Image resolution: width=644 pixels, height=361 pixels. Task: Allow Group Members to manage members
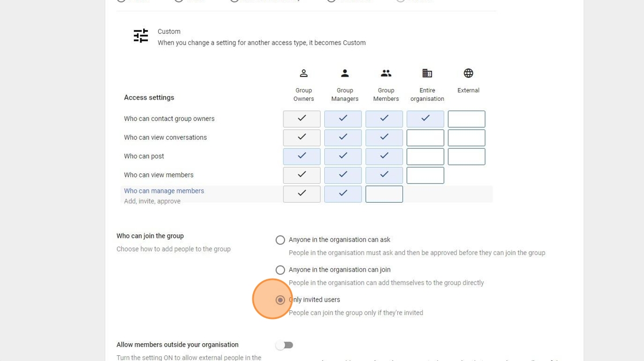click(384, 194)
